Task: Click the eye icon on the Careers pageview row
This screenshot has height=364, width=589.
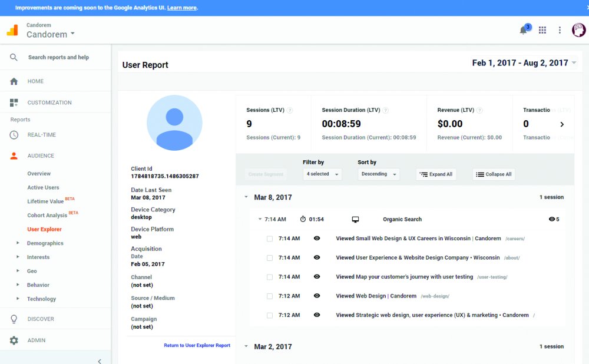Action: [x=317, y=238]
